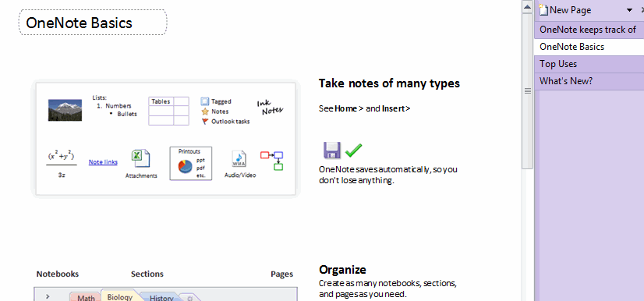Click the New Page icon
This screenshot has height=301, width=644.
[x=543, y=10]
